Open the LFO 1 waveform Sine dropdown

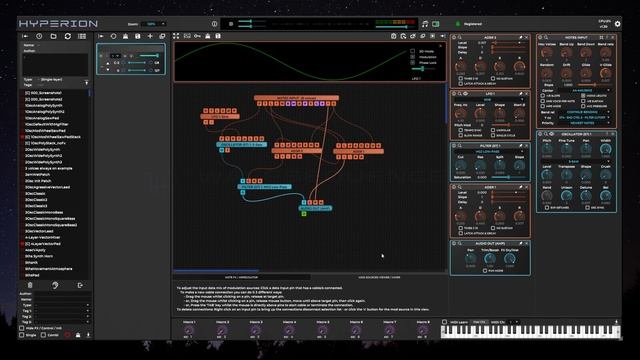point(490,100)
